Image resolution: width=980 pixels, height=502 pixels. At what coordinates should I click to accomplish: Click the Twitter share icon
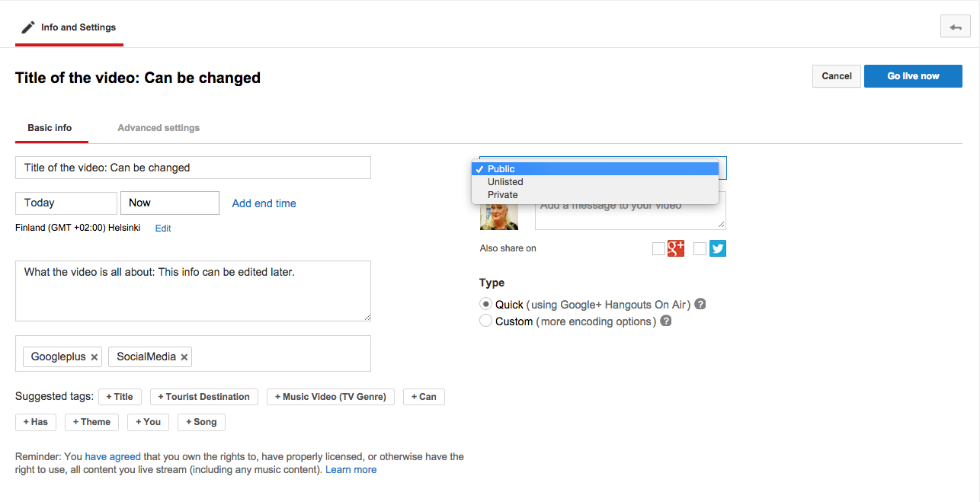click(717, 248)
